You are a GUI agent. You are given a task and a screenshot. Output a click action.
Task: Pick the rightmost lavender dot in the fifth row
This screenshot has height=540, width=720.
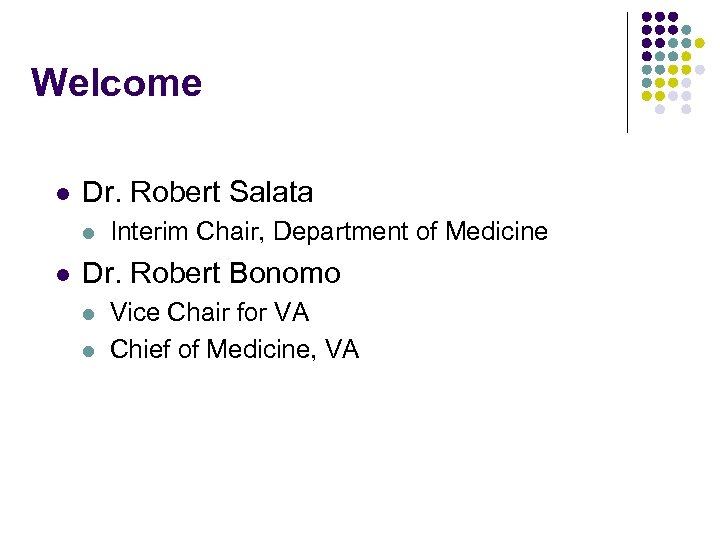[700, 70]
